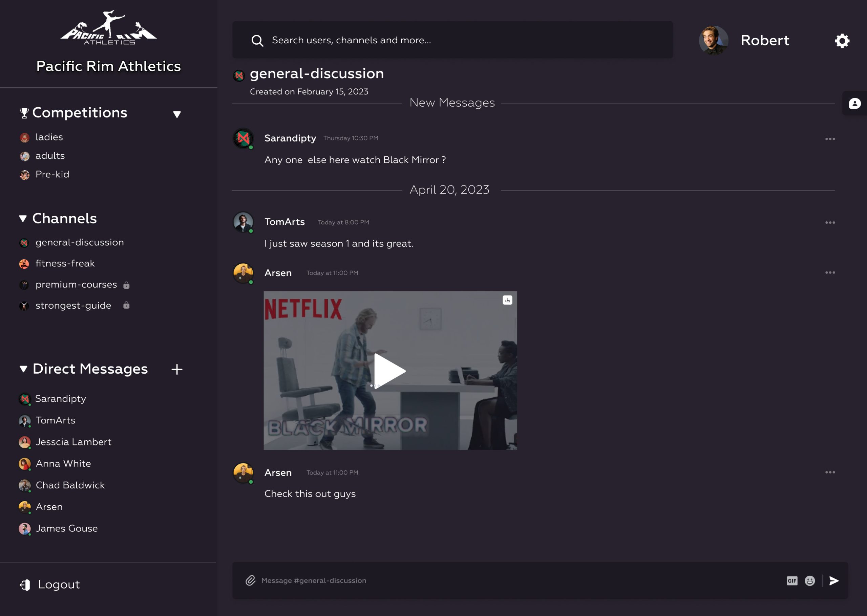
Task: Open direct message with Jesscia Lambert
Action: [73, 442]
